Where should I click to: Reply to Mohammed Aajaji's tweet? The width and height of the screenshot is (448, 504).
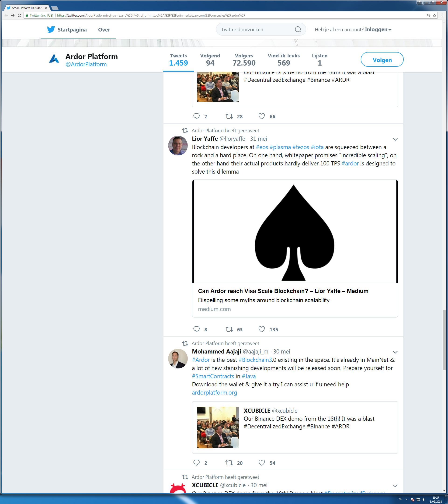click(x=196, y=462)
